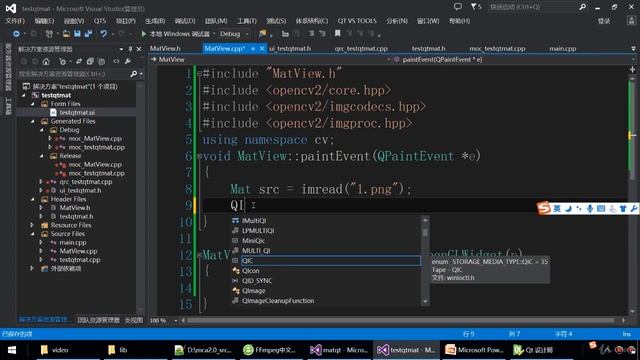Viewport: 640px width, 360px height.
Task: Select MatView.cpp in Source Files
Action: (x=78, y=251)
